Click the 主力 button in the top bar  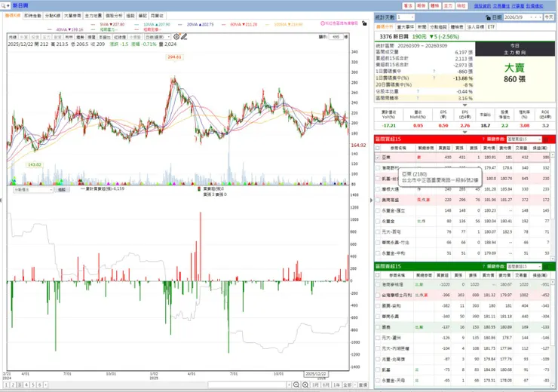pos(448,6)
